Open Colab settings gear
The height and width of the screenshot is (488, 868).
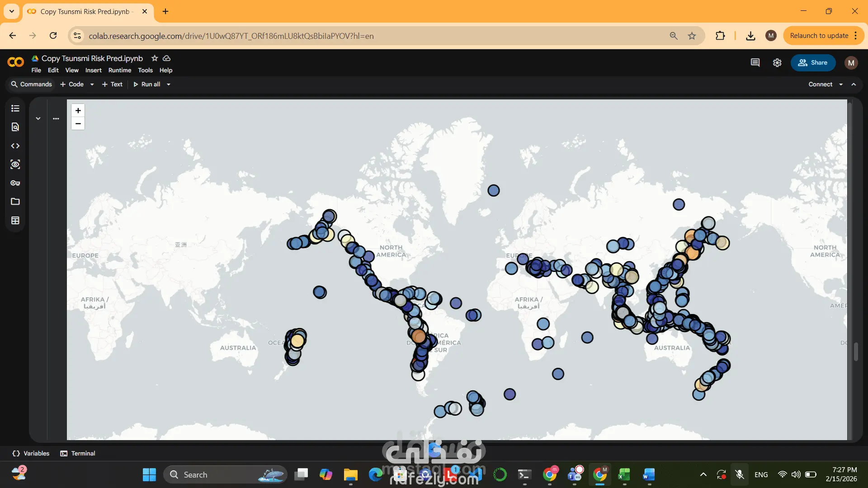[777, 63]
